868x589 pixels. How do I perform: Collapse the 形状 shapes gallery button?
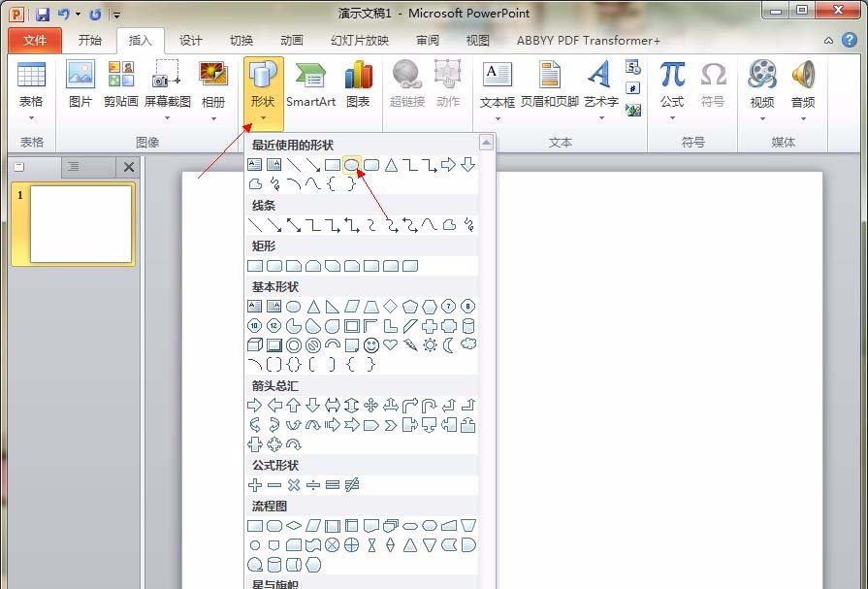tap(263, 93)
